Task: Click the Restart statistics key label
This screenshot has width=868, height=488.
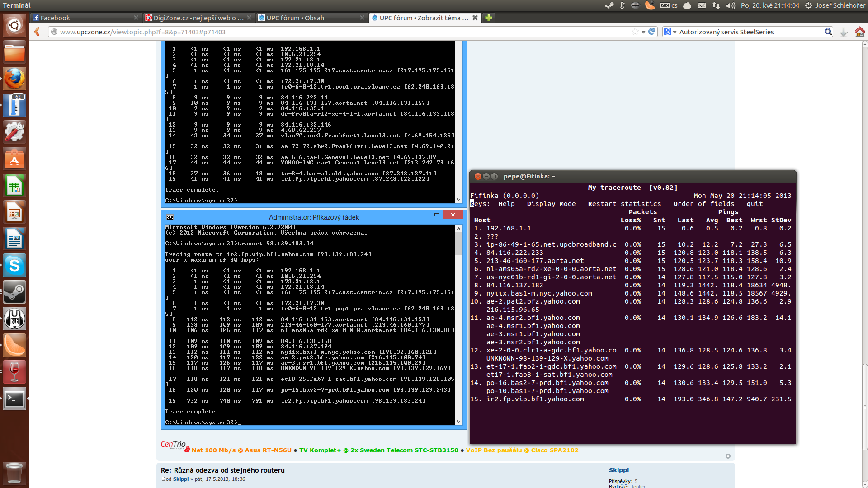Action: pos(624,204)
